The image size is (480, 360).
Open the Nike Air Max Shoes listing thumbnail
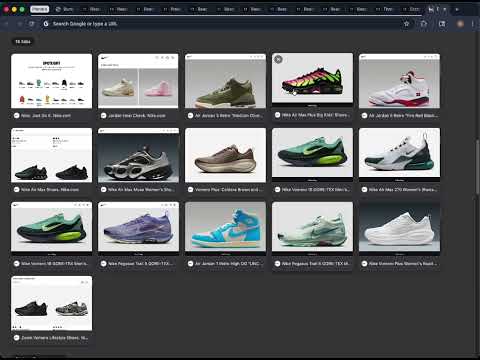coord(51,155)
